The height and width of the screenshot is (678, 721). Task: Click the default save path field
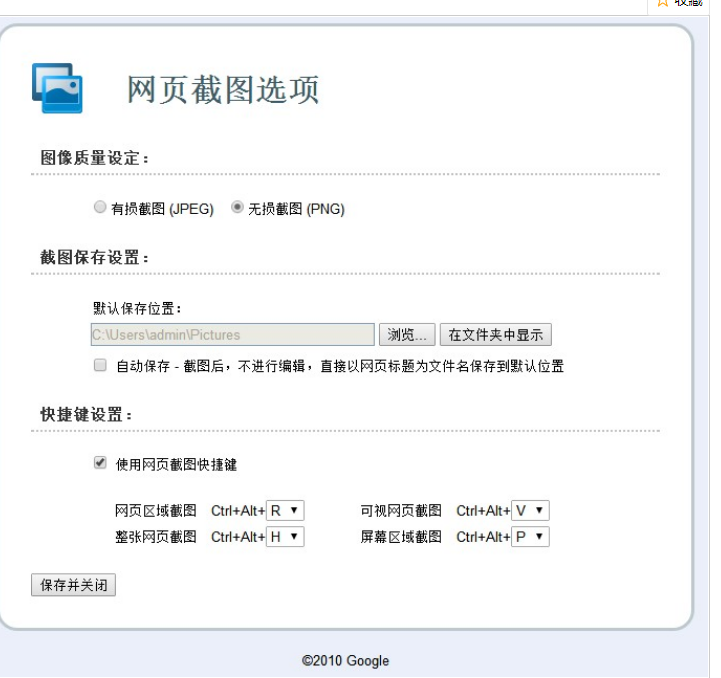coord(232,335)
